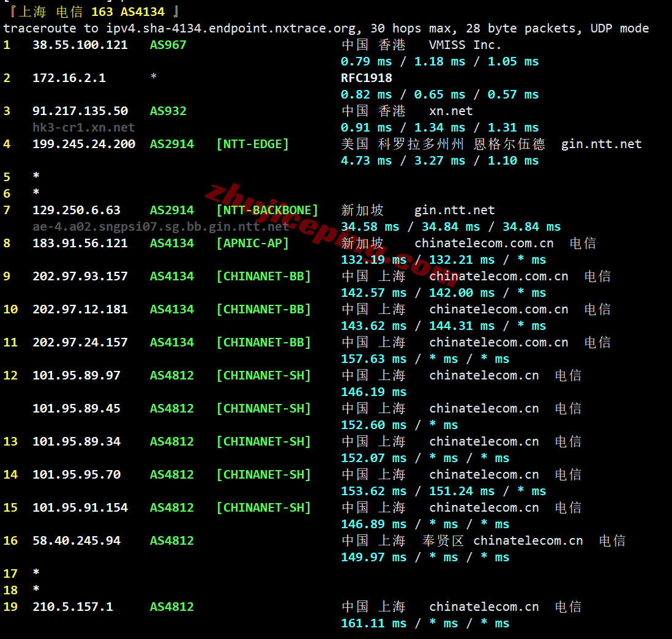672x639 pixels.
Task: Select the IP address 202.97.12.181
Action: click(x=80, y=309)
